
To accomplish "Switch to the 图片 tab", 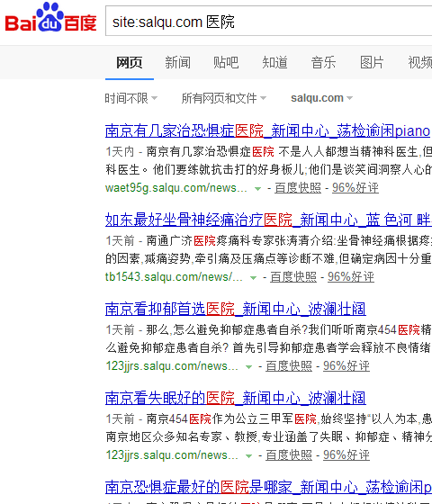I will point(372,62).
